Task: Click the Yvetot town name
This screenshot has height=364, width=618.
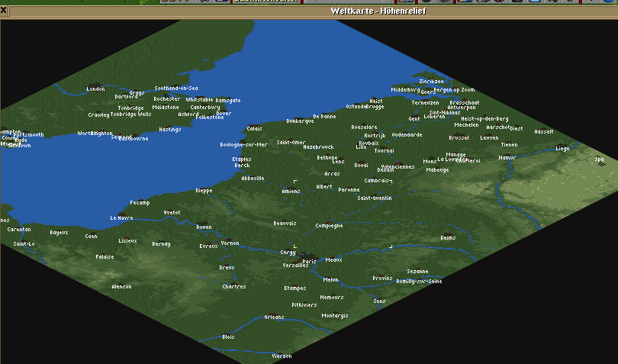Action: 172,213
